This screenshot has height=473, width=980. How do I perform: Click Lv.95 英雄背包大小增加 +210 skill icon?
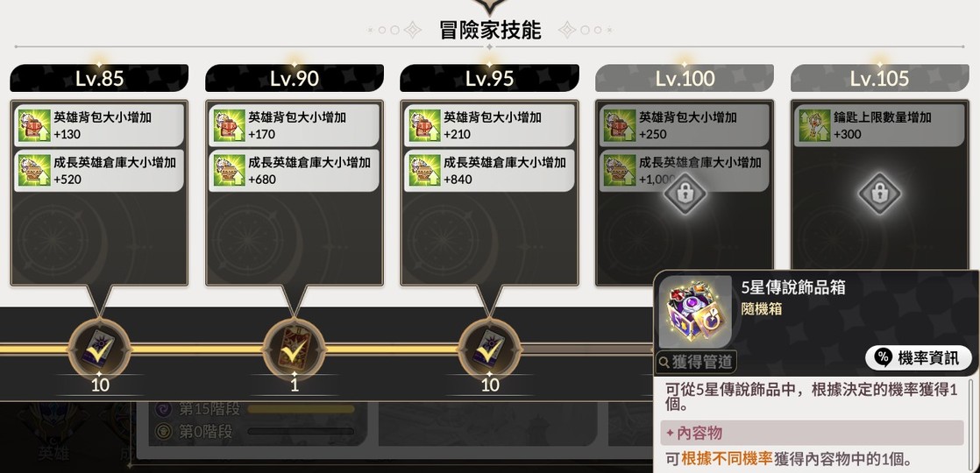[424, 125]
